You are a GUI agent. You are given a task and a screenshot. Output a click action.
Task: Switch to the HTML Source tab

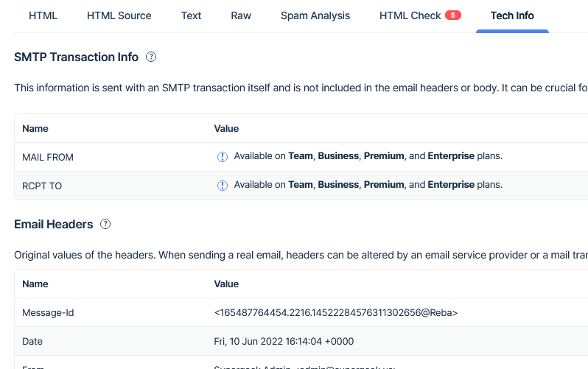[119, 15]
